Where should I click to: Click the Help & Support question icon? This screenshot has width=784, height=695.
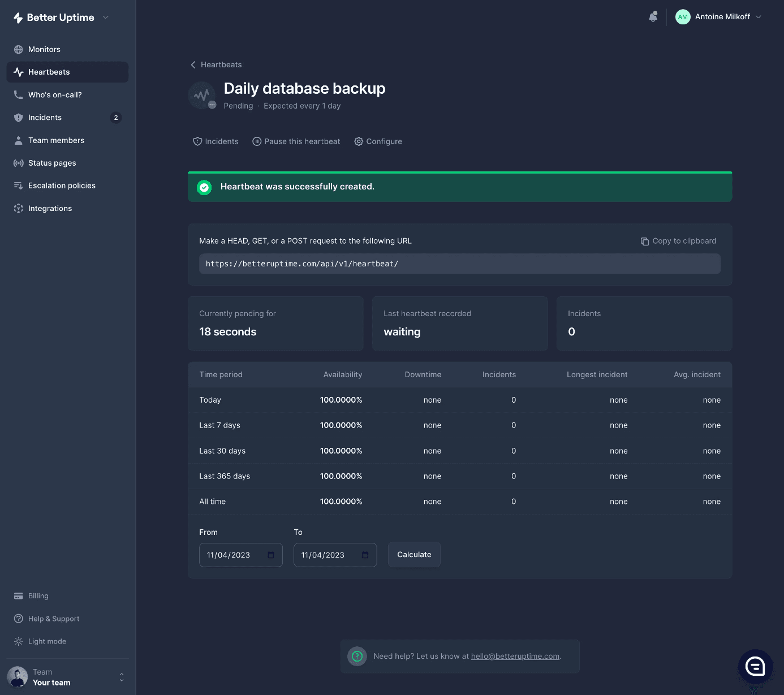click(19, 619)
